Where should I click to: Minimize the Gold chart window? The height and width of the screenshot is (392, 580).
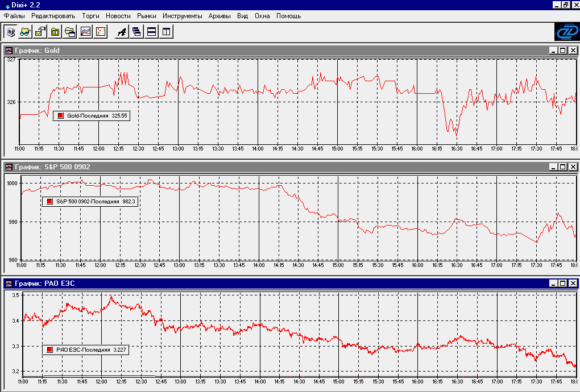pyautogui.click(x=553, y=51)
